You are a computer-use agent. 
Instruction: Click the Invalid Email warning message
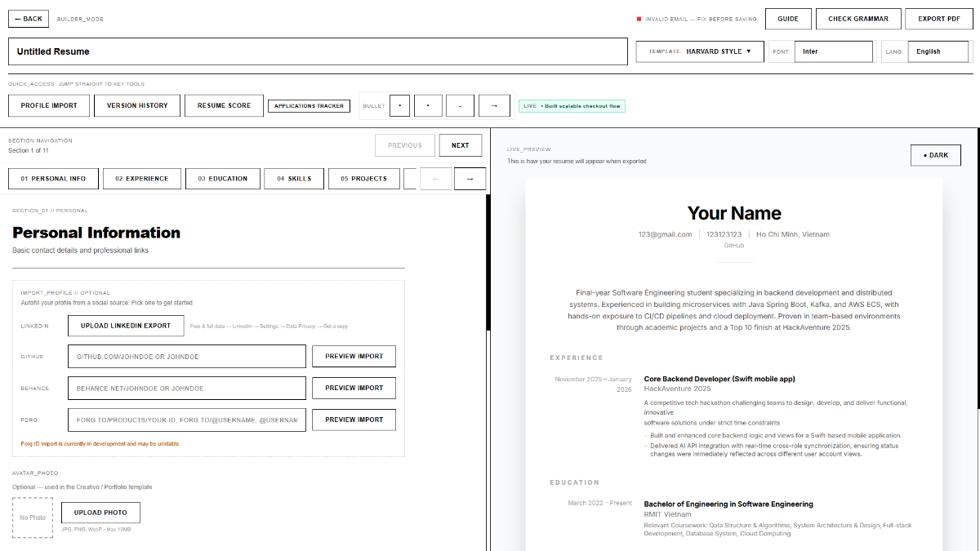point(697,19)
